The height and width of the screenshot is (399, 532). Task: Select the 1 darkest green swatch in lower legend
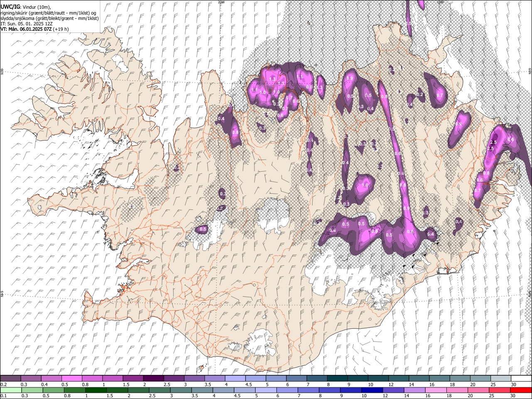click(x=96, y=390)
